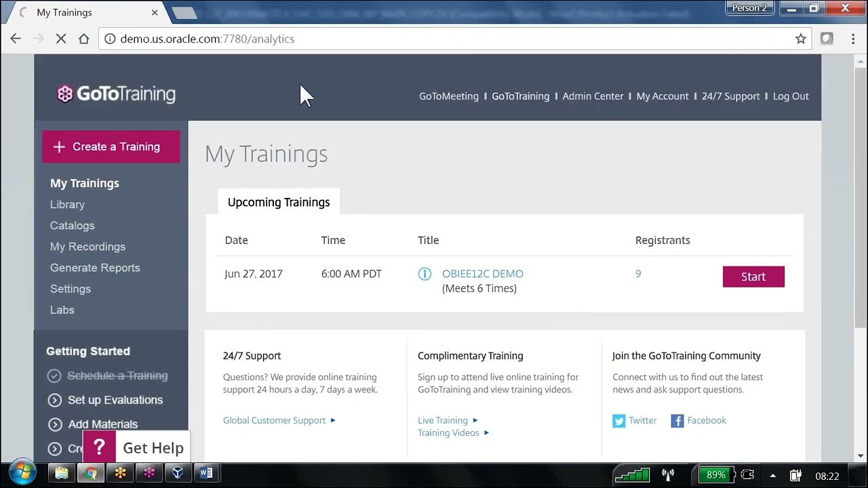Open the Get Help widget

pyautogui.click(x=136, y=447)
